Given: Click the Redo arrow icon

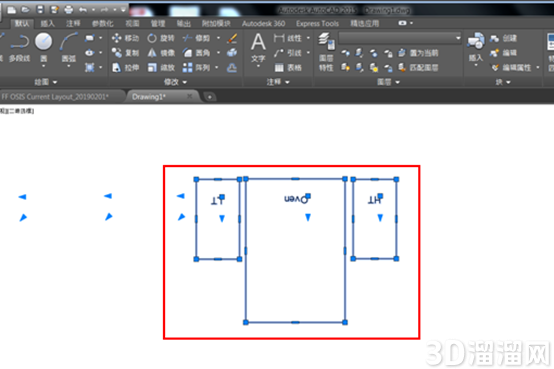Looking at the screenshot, I should [x=105, y=10].
